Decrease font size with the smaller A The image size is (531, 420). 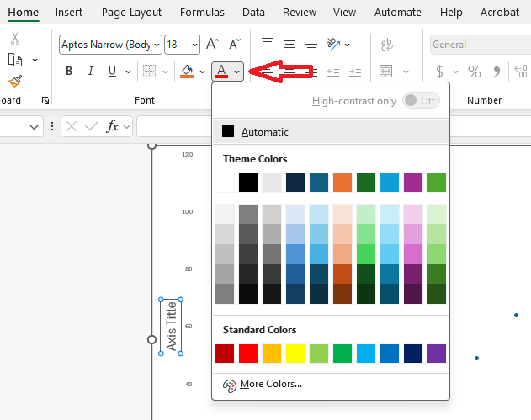(235, 44)
